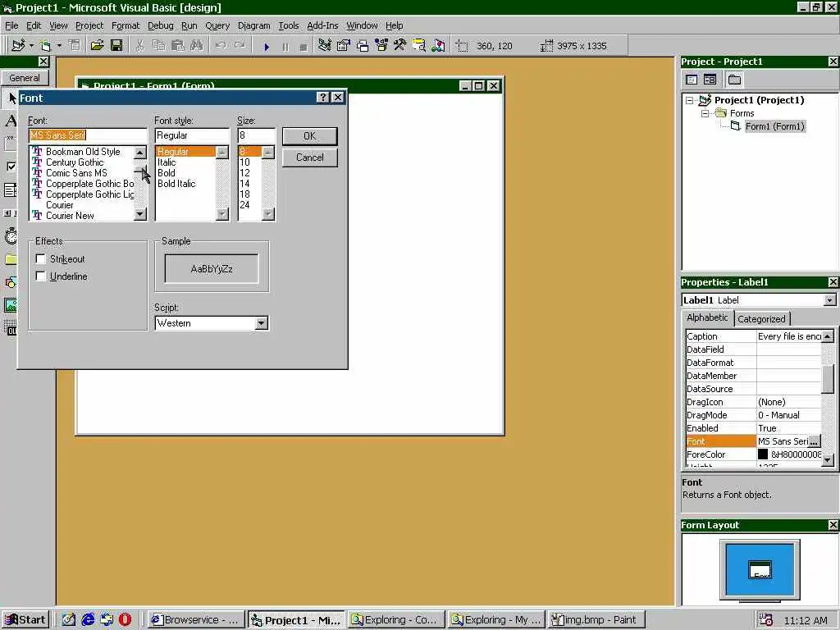The image size is (840, 630).
Task: Click View Code icon in Project panel
Action: point(692,80)
